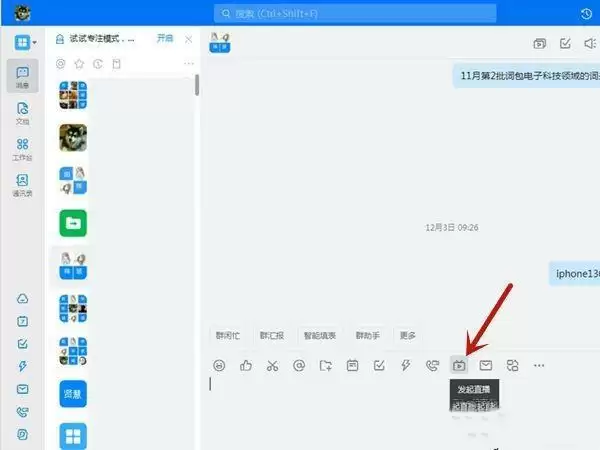Expand the 更多 quick actions menu
Screen dimensions: 600x450
point(407,335)
